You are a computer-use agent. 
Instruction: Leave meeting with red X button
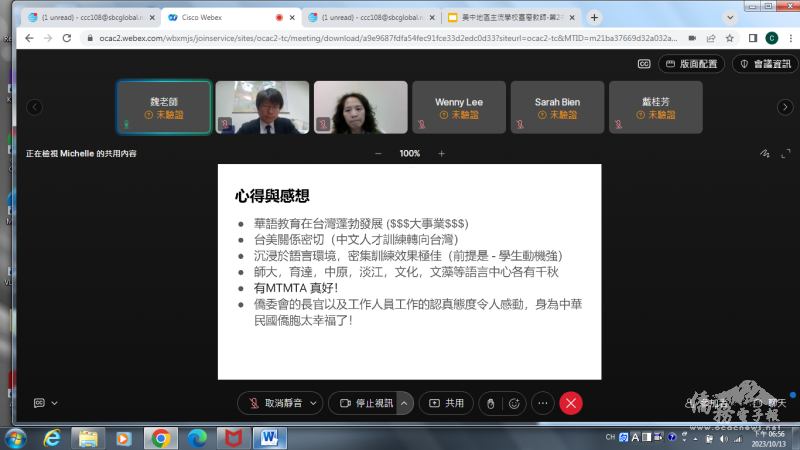[571, 403]
